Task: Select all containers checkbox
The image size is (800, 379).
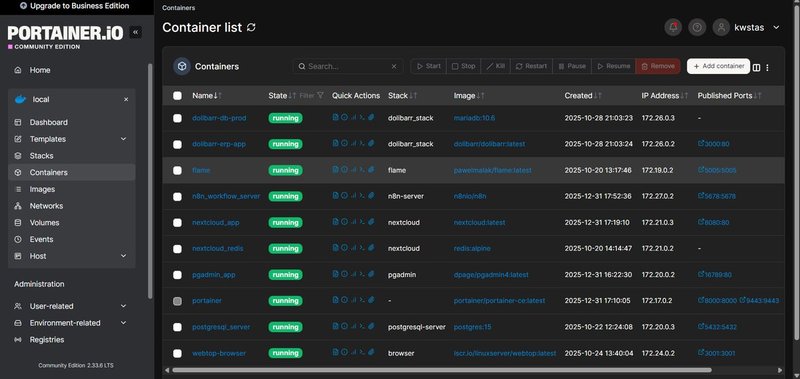Action: pos(177,95)
